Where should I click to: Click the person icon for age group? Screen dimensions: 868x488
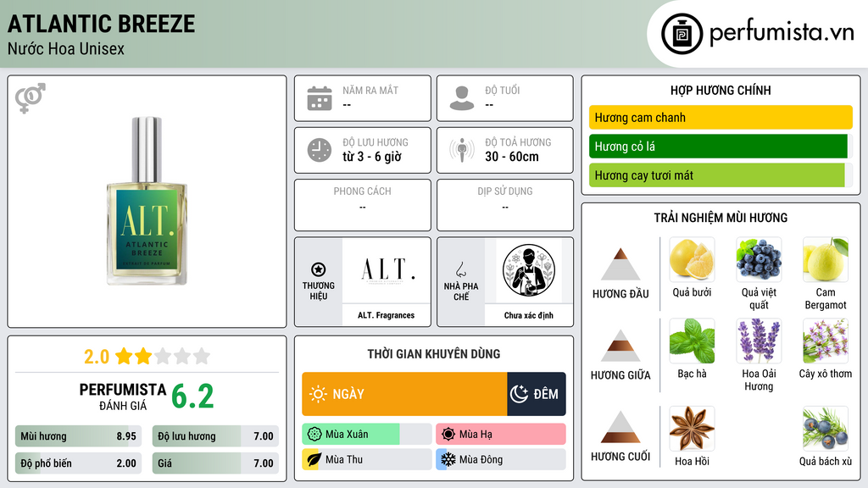(x=462, y=98)
